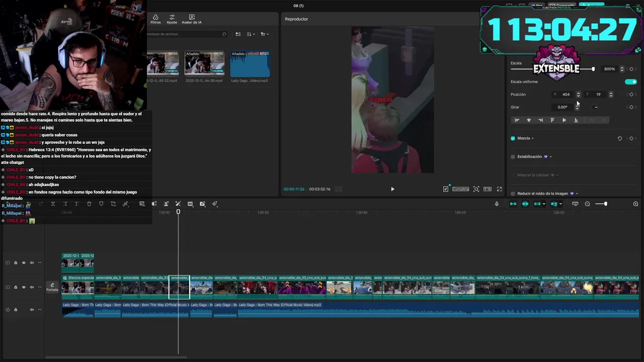
Task: Click the Portada cover button
Action: pos(52,287)
